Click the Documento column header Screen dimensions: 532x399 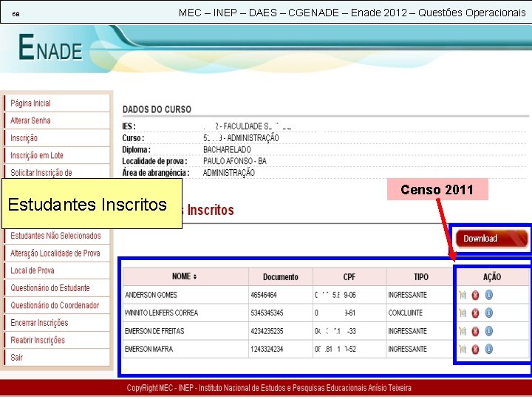tap(281, 277)
